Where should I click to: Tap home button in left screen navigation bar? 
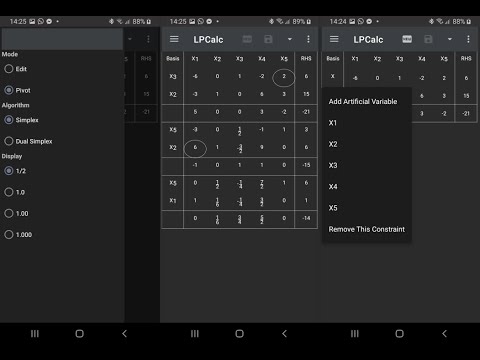79,333
